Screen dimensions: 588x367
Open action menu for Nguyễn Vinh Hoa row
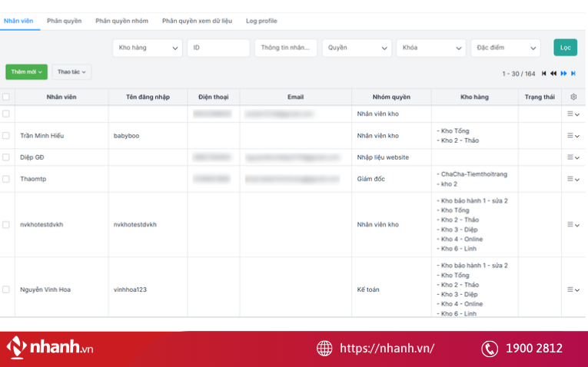573,289
